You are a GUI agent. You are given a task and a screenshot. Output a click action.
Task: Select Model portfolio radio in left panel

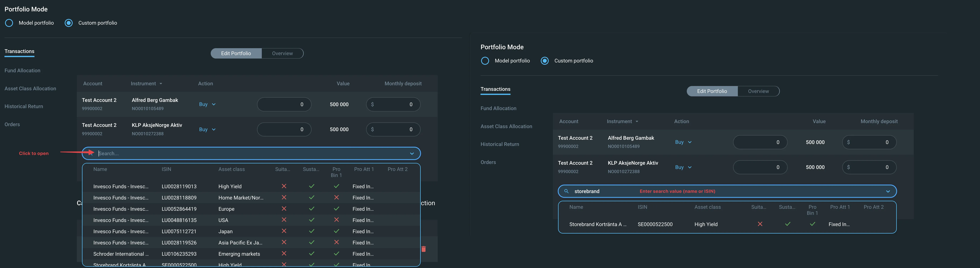click(x=9, y=23)
